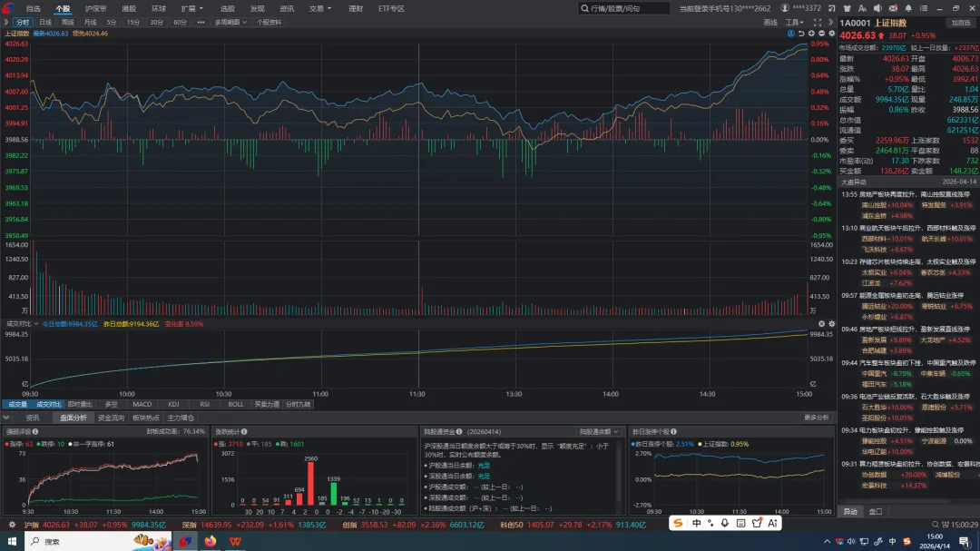The height and width of the screenshot is (551, 980).
Task: Toggle the sound speaker icon in title bar
Action: [877, 8]
